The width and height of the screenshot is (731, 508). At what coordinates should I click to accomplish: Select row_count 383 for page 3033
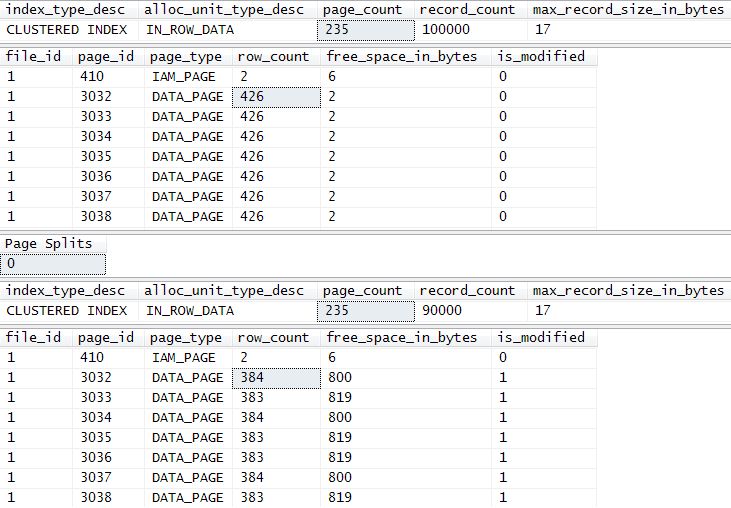pos(276,398)
